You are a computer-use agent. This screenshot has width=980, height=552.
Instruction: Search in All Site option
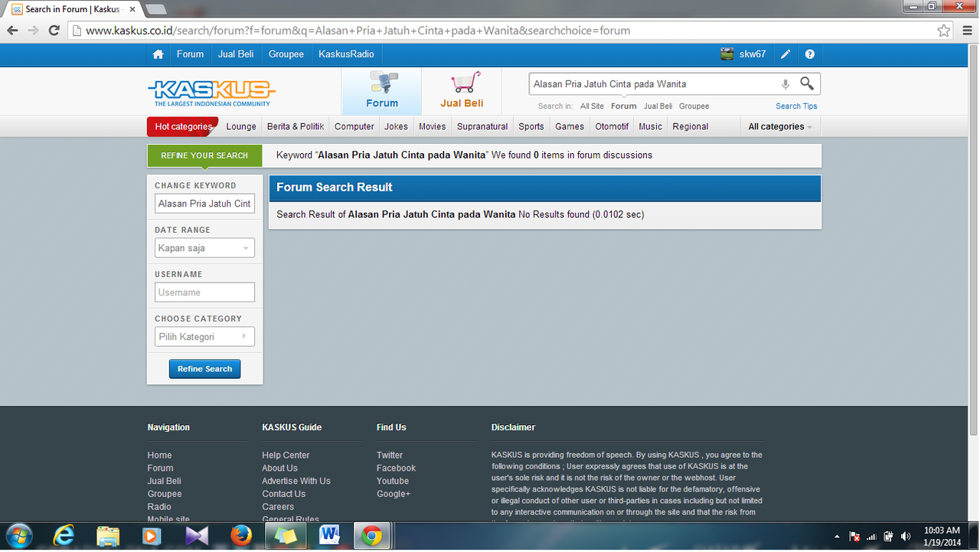[592, 106]
